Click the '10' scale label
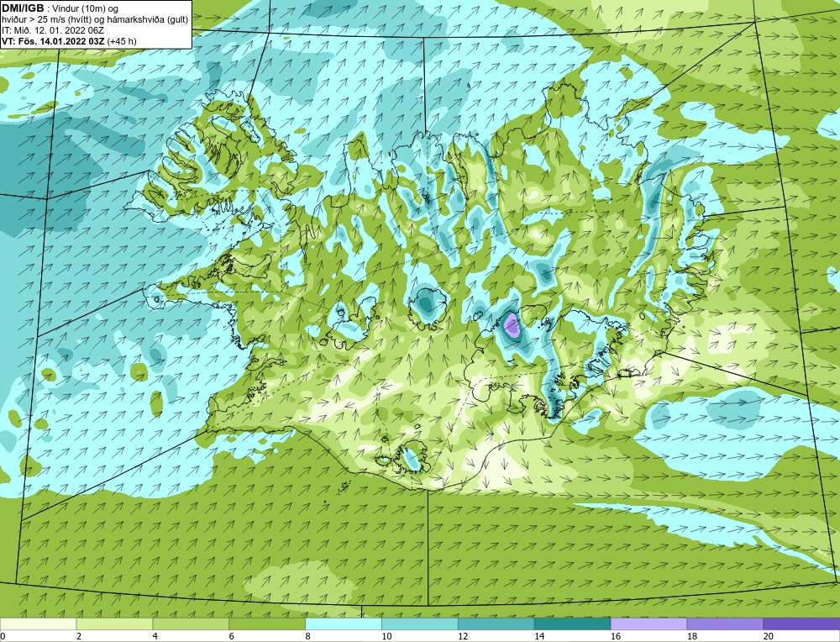This screenshot has height=642, width=840. 386,636
